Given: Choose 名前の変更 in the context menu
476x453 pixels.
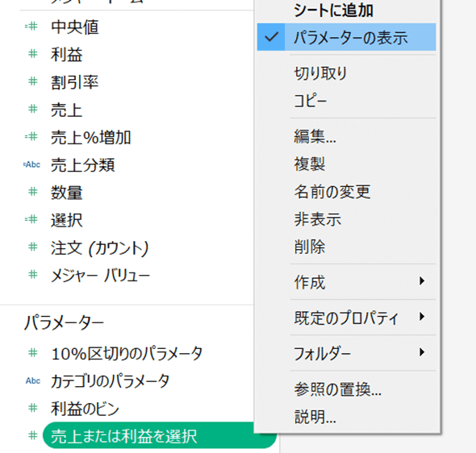Looking at the screenshot, I should [332, 192].
